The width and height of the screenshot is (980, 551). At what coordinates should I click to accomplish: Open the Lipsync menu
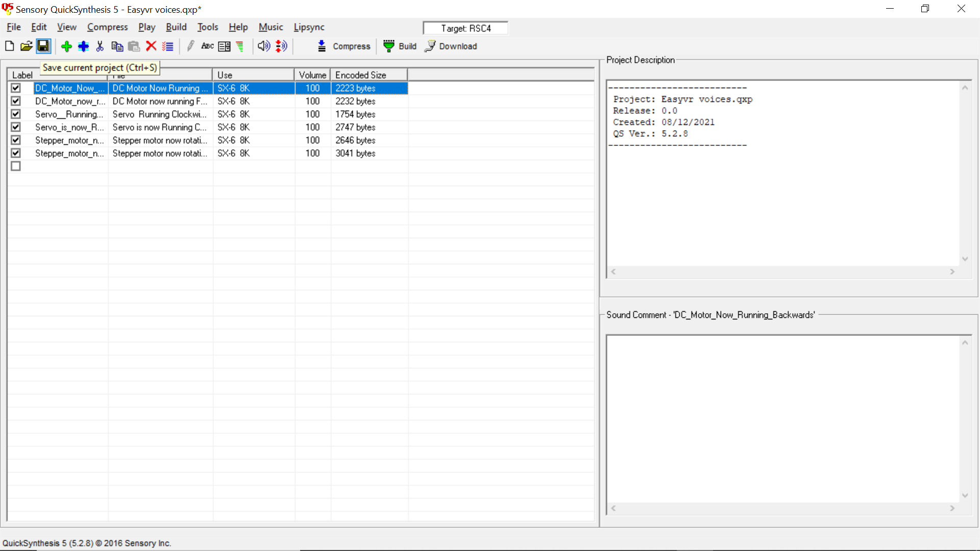click(308, 27)
